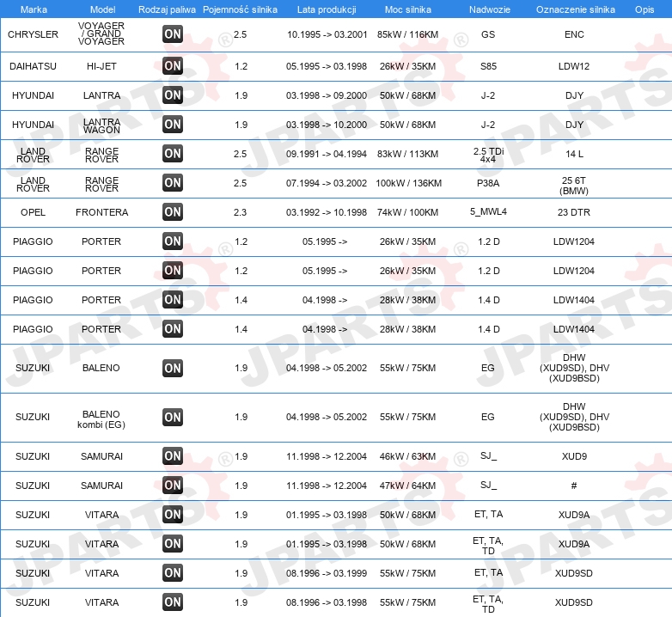Click the Rodzaj paliwa column header
The height and width of the screenshot is (617, 672).
(168, 9)
